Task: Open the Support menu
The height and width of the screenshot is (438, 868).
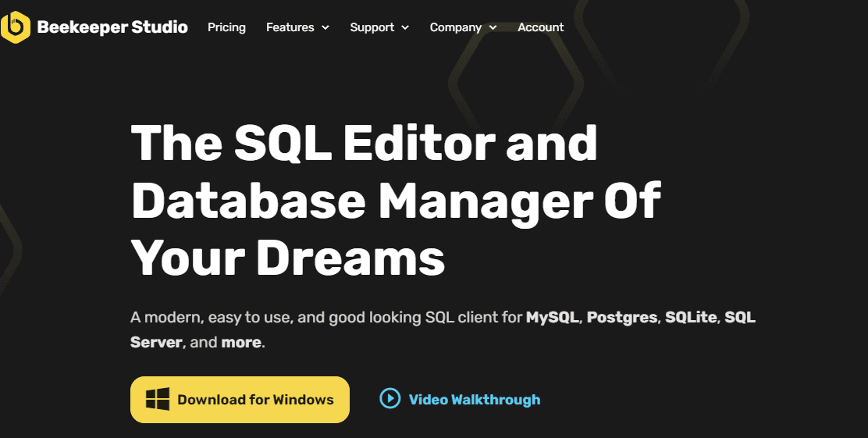Action: click(379, 27)
